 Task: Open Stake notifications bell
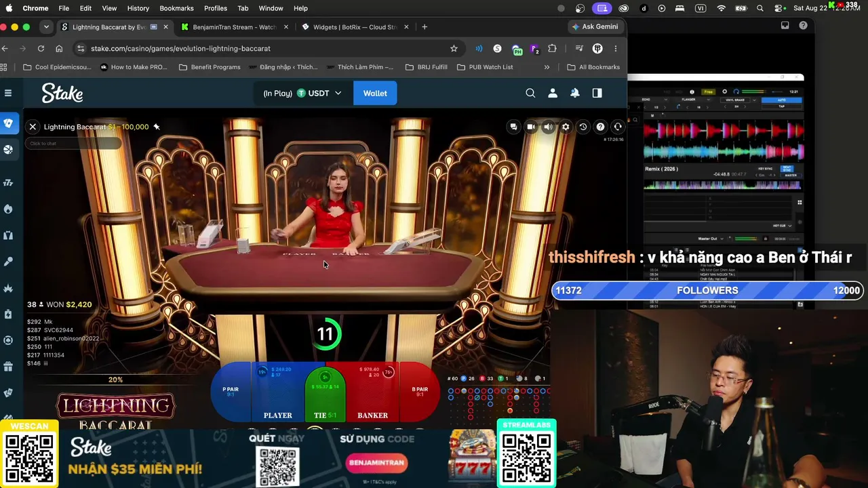pos(575,93)
